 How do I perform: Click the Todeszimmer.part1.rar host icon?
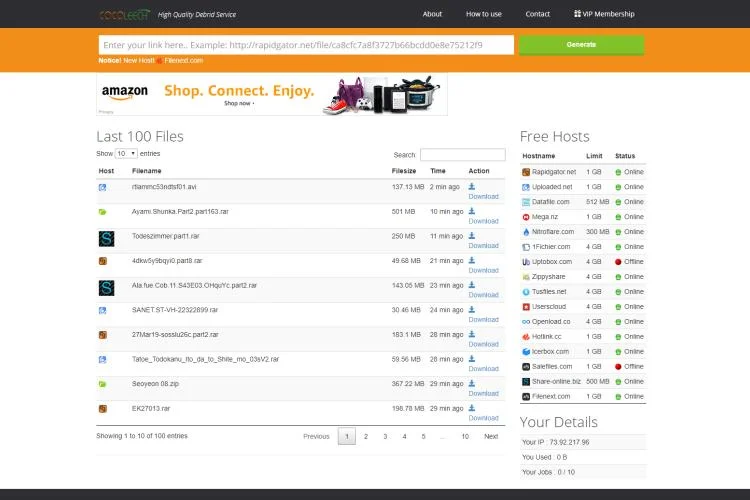(x=105, y=238)
